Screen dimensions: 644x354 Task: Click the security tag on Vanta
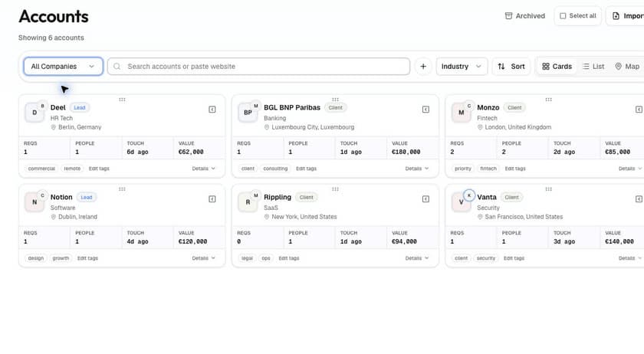(486, 258)
